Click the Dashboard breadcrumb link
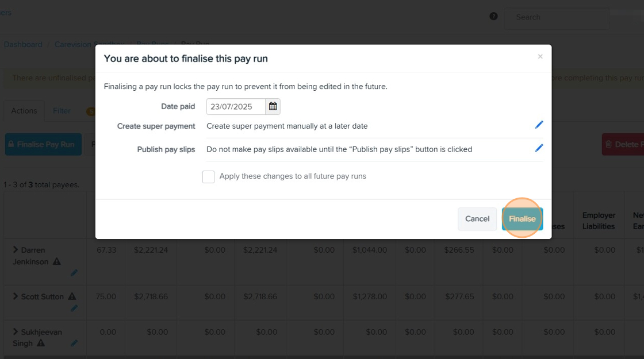This screenshot has height=359, width=644. click(x=23, y=44)
